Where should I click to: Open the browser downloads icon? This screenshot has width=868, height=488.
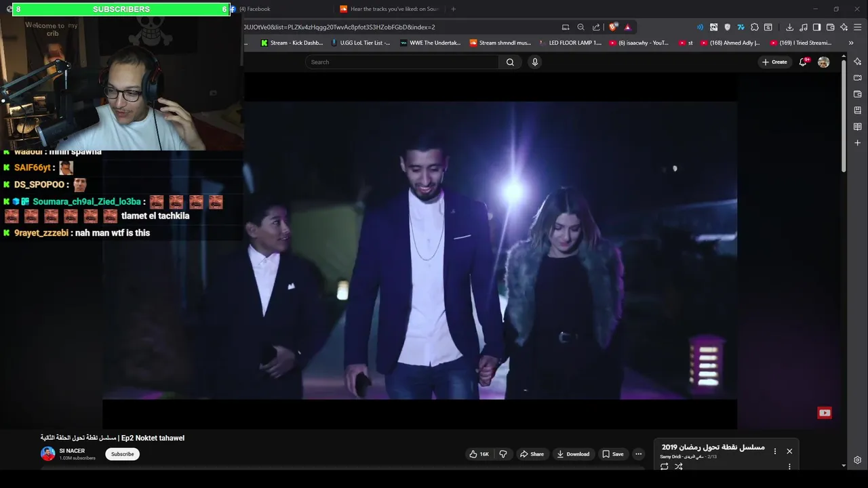tap(789, 27)
